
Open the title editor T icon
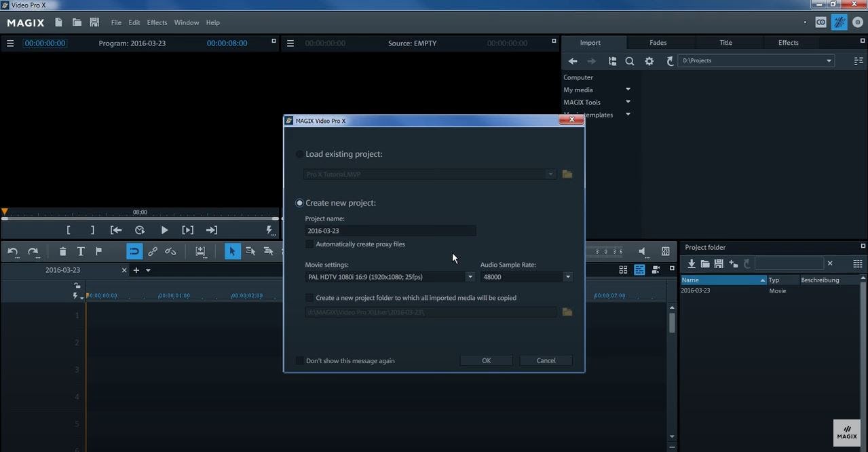[x=80, y=251]
